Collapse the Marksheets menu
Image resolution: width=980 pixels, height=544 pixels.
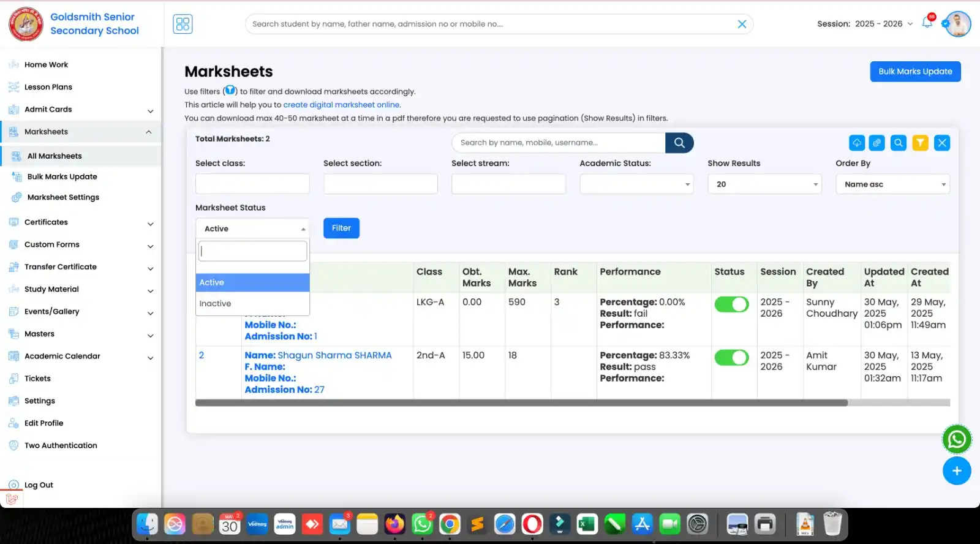[149, 132]
